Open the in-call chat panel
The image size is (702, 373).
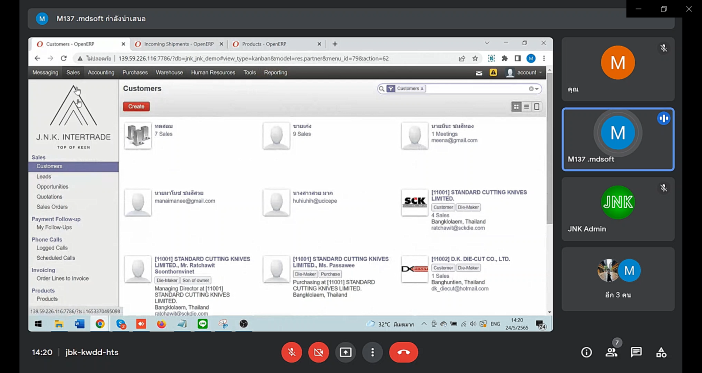(636, 352)
